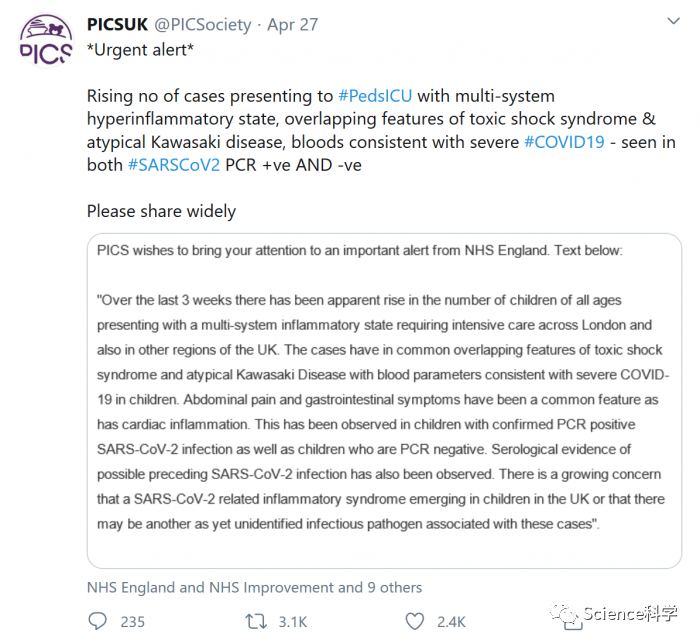700x644 pixels.
Task: Click the Science科学 watermark text
Action: [630, 614]
